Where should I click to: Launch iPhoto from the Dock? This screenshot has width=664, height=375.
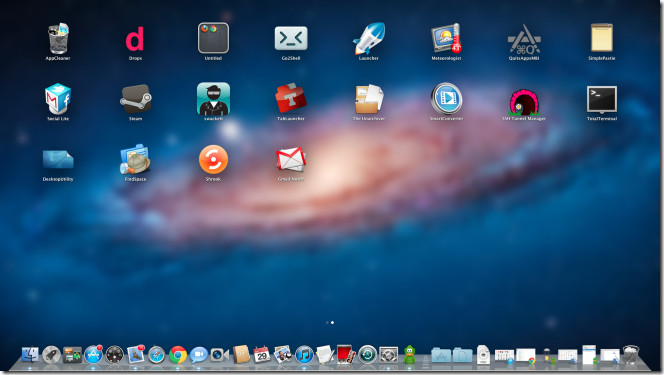click(x=282, y=354)
